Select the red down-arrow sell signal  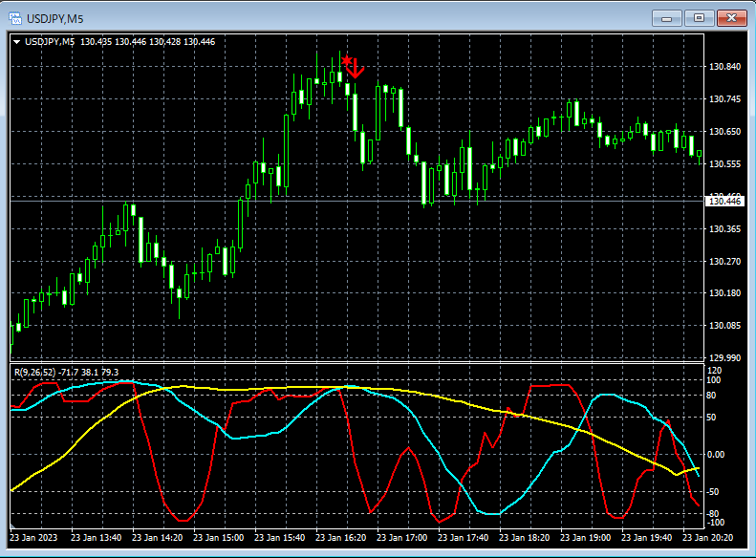coord(356,69)
